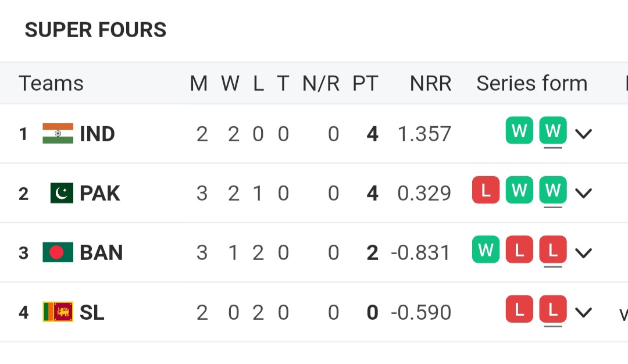
Task: Select the NRR column header
Action: [x=430, y=84]
